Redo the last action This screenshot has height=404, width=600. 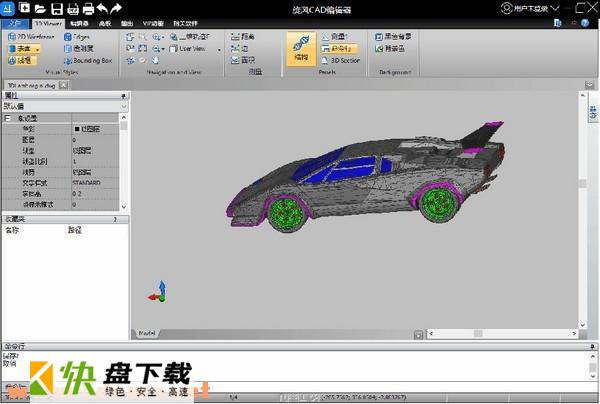[x=116, y=8]
